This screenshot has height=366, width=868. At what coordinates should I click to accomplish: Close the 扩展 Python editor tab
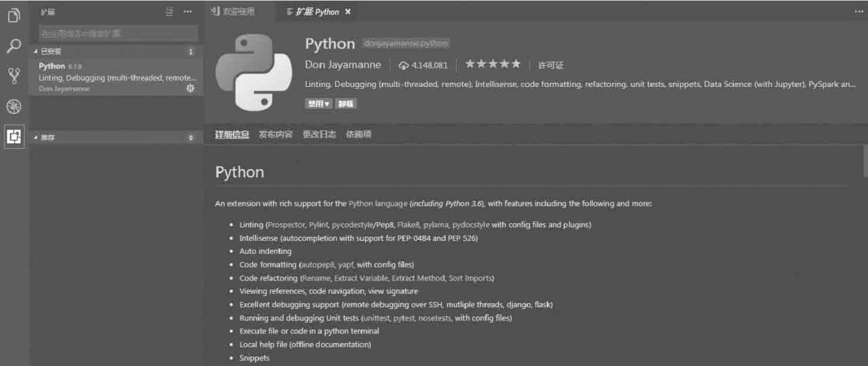[x=348, y=12]
